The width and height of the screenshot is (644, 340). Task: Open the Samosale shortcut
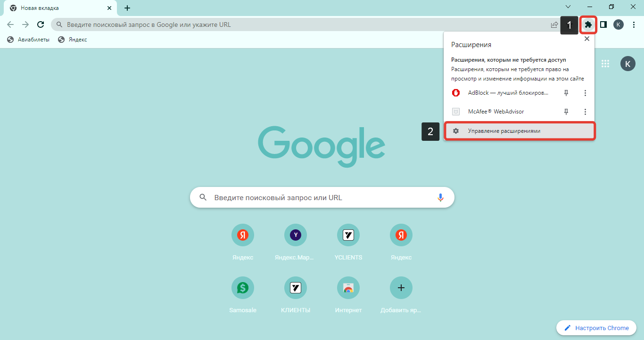click(x=243, y=288)
